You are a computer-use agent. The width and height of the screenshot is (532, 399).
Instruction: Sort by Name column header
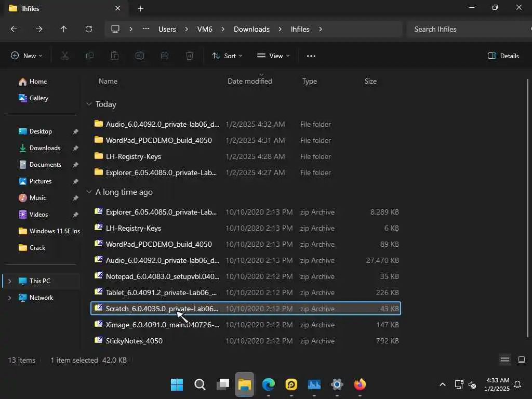(108, 81)
